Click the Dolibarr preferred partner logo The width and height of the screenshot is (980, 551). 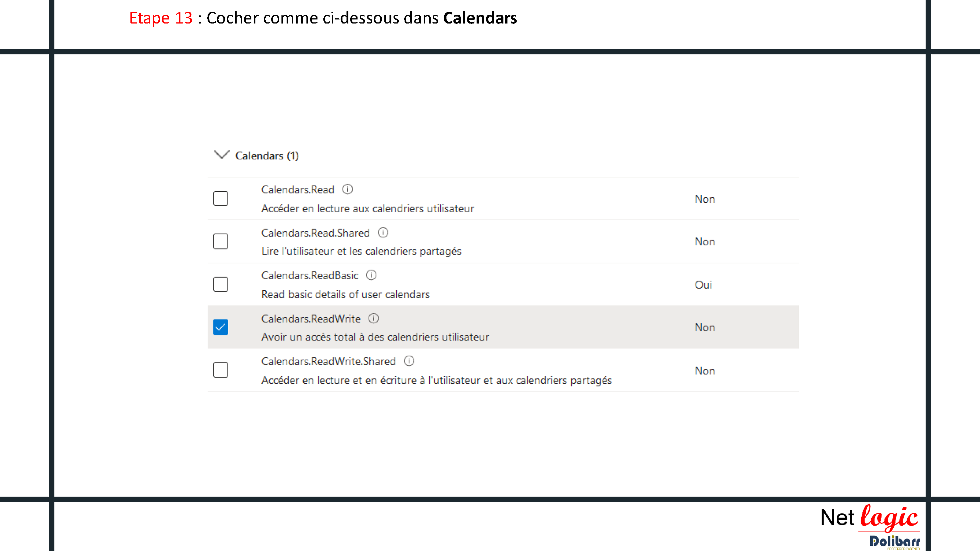894,542
